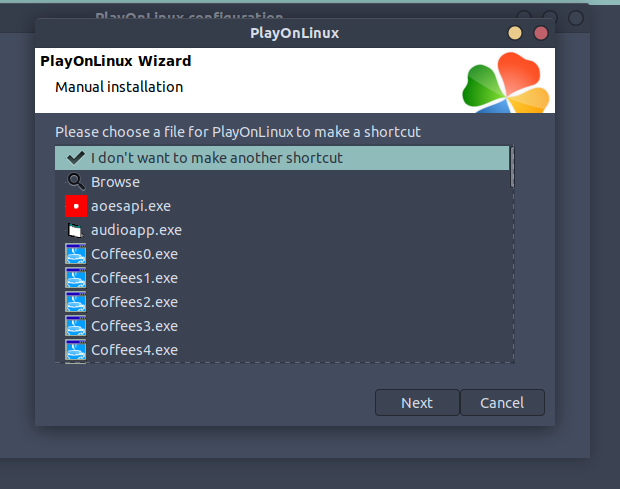
Task: Click the file list vertical scrollbar
Action: click(512, 167)
